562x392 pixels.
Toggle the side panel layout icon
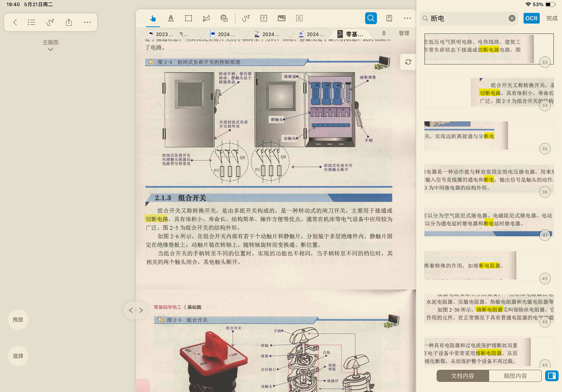coord(552,376)
